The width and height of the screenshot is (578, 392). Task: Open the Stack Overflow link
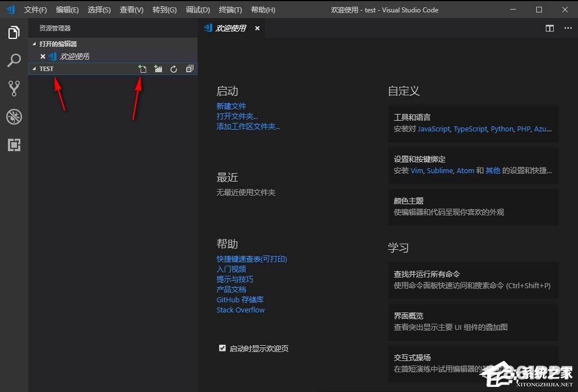(x=240, y=310)
